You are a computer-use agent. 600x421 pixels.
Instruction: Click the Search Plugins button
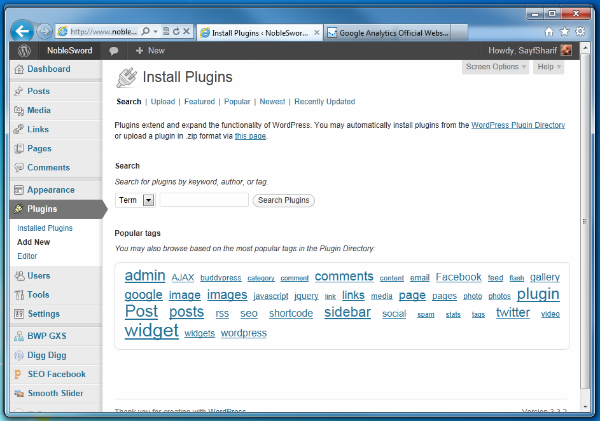[284, 200]
